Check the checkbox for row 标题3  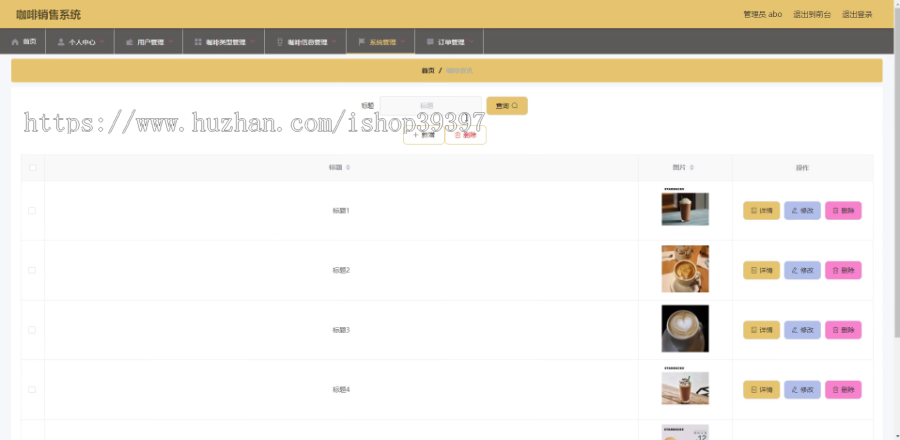click(x=32, y=330)
